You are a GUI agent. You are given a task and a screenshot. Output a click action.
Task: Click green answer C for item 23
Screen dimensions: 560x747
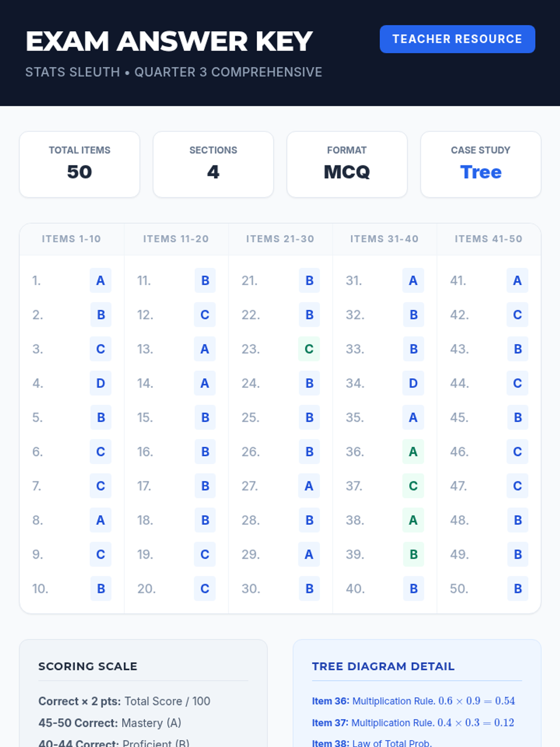click(x=309, y=349)
